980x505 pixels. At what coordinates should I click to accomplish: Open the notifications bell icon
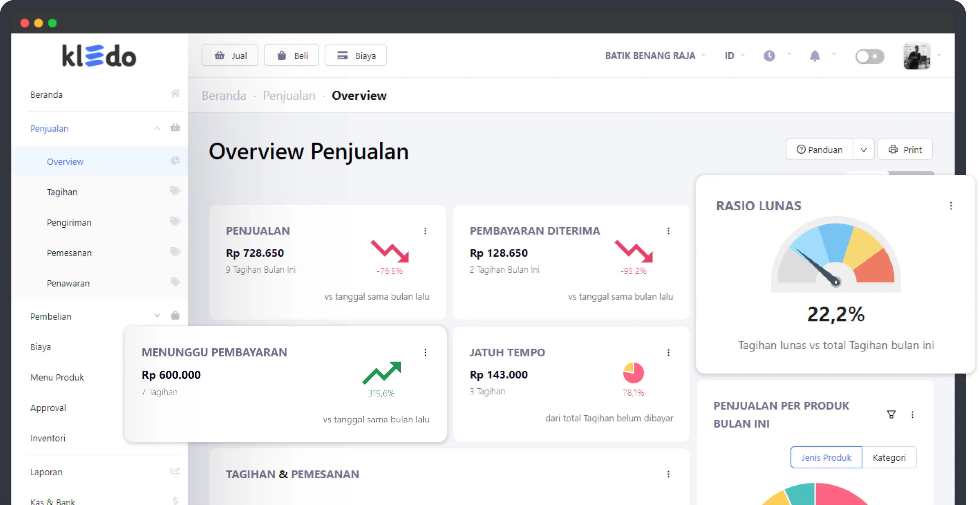(x=815, y=56)
